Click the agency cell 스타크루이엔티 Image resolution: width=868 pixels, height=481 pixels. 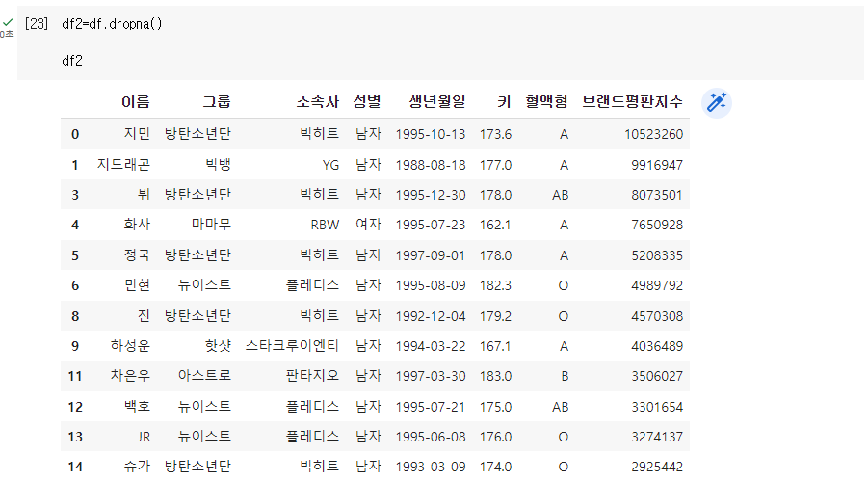point(292,346)
